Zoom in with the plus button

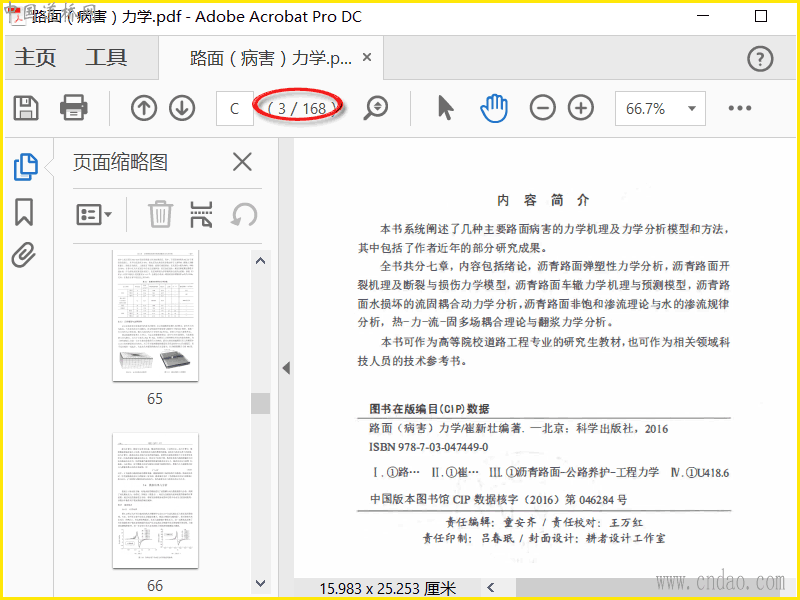[x=581, y=108]
